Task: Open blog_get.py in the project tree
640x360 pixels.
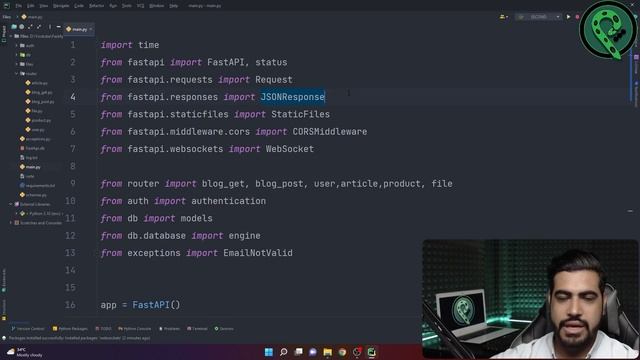Action: (x=39, y=92)
